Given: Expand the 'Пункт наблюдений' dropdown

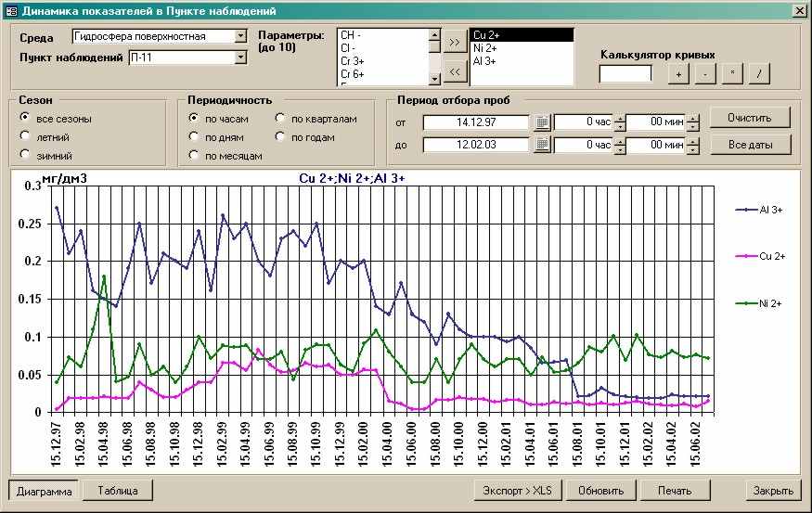Looking at the screenshot, I should pos(240,57).
